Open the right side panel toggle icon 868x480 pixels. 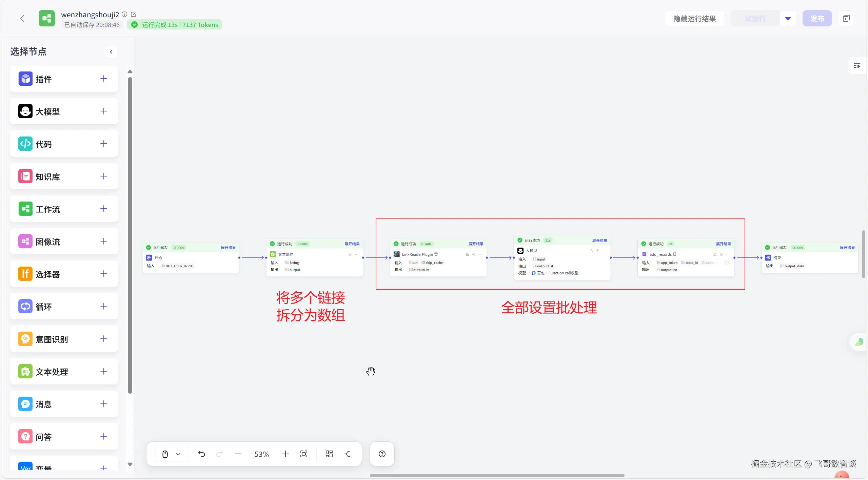pos(857,66)
